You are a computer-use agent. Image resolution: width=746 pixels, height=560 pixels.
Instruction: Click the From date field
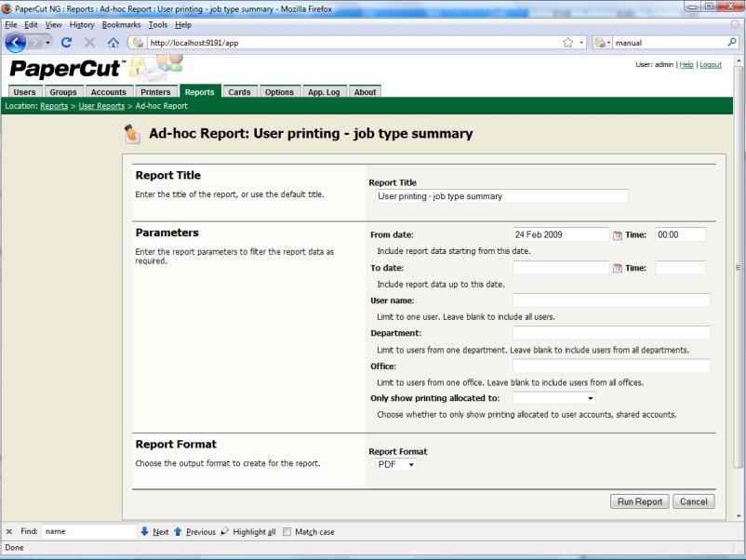pyautogui.click(x=561, y=234)
